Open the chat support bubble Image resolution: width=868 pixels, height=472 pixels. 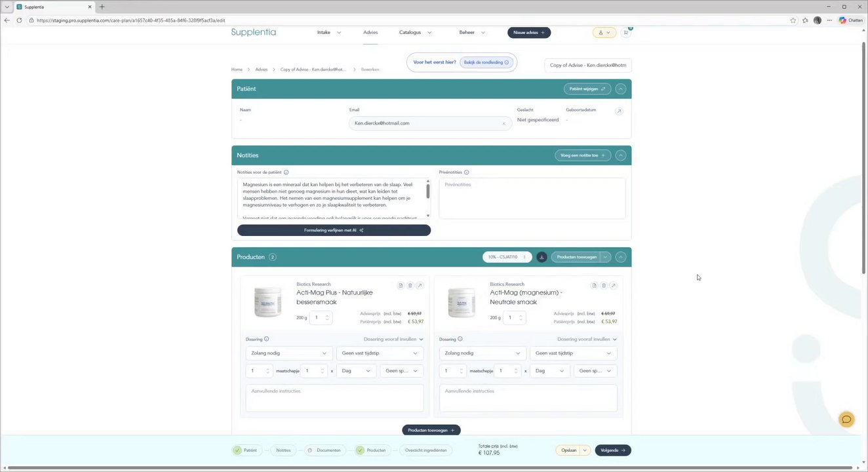click(x=846, y=420)
